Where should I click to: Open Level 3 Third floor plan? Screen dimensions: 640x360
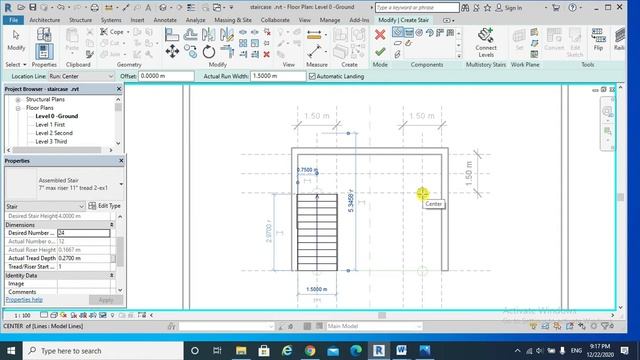[x=51, y=142]
